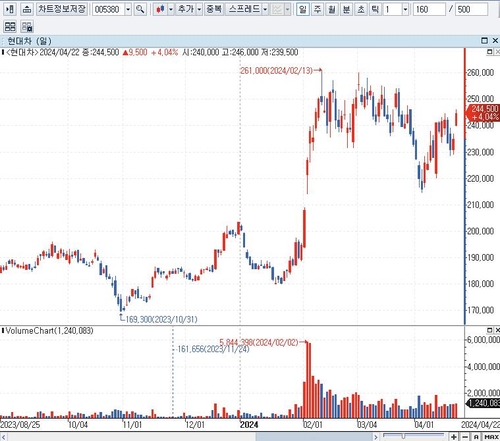This screenshot has width=500, height=441.
Task: Switch to daily (일) period
Action: tap(303, 9)
